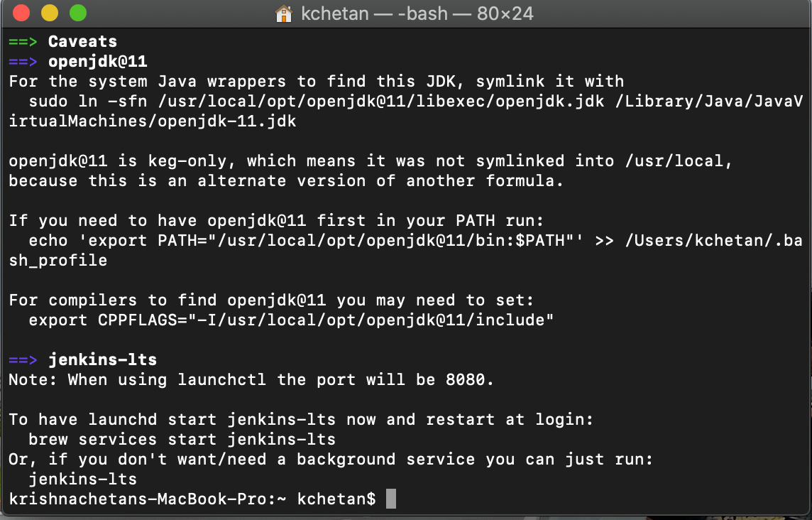
Task: Click the title text kchetan — -bash — 80×24
Action: [417, 13]
